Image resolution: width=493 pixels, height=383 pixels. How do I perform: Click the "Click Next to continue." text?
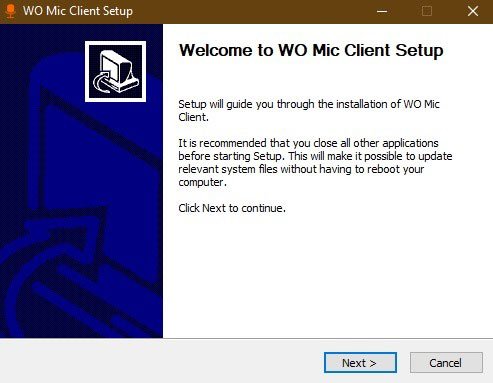click(x=232, y=208)
